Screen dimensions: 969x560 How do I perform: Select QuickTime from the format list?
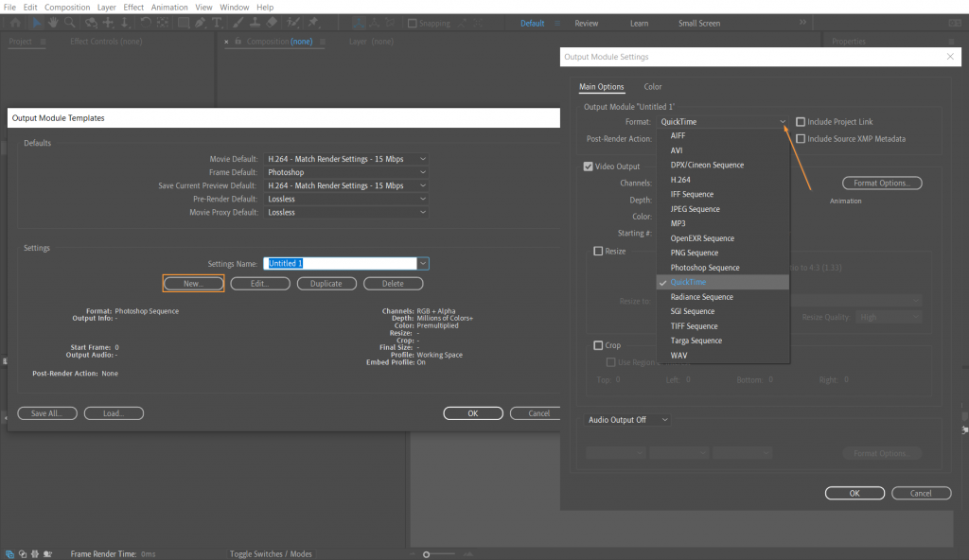[x=688, y=282]
